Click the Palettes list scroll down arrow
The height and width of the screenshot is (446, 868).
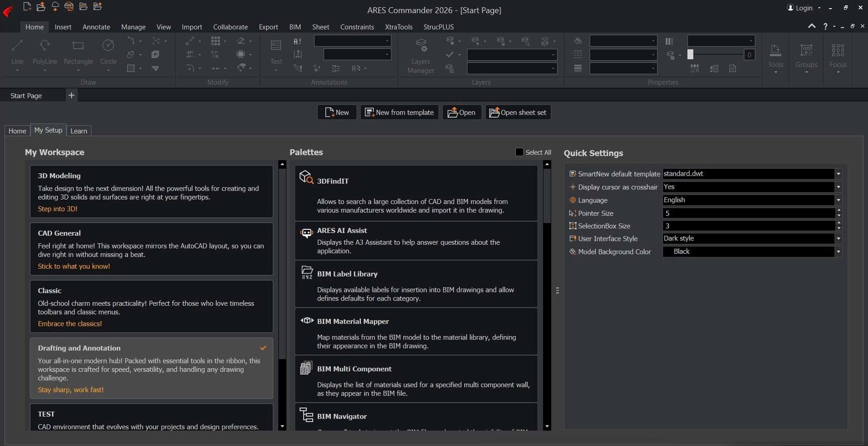(x=547, y=426)
